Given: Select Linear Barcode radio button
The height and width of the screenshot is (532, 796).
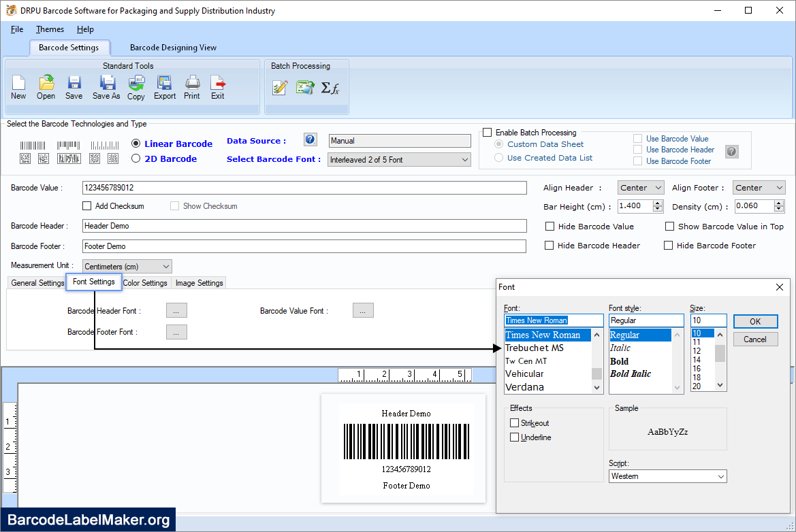Looking at the screenshot, I should pyautogui.click(x=136, y=144).
